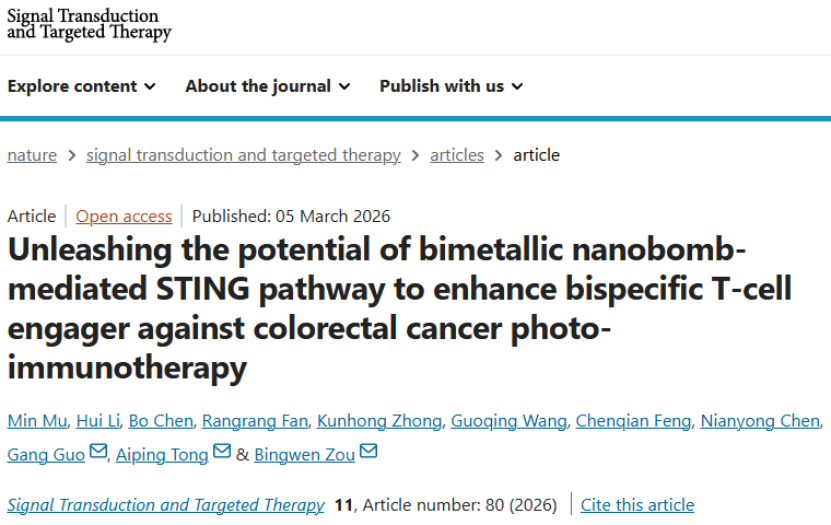Expand the Explore content menu
831x525 pixels.
(81, 86)
